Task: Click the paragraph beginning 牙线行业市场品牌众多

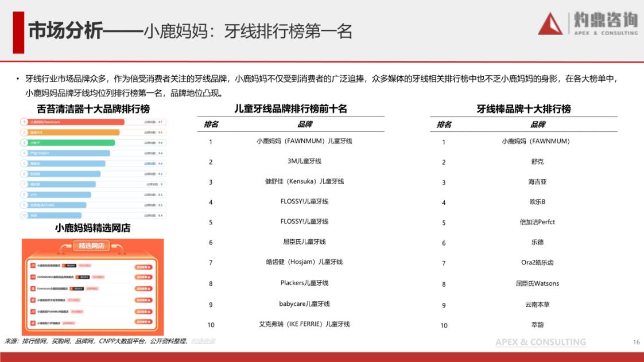Action: click(322, 86)
